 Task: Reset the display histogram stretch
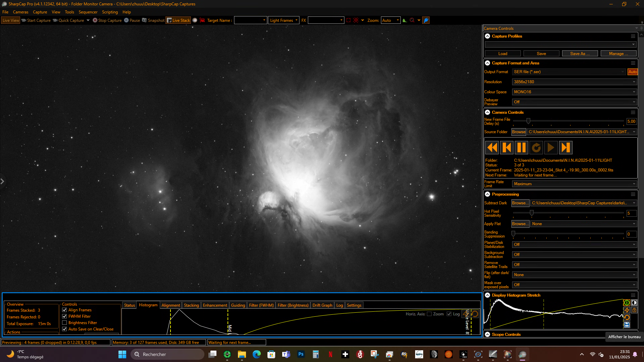(627, 317)
